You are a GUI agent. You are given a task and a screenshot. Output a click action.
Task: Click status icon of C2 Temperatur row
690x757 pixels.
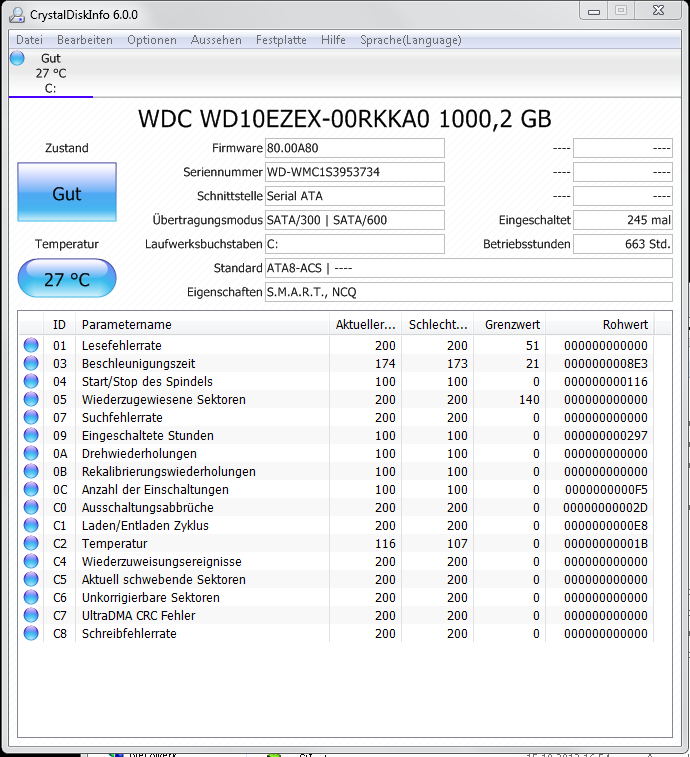[x=31, y=543]
